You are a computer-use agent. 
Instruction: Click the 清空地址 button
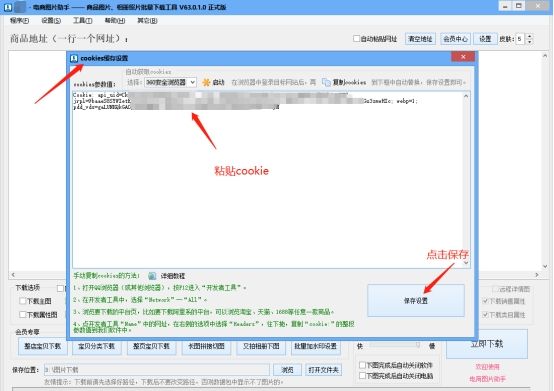click(420, 39)
